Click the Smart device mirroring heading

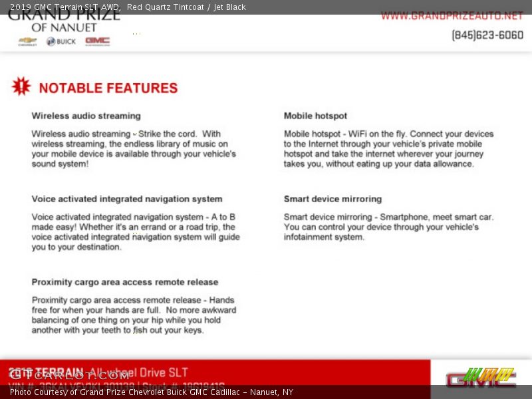tap(332, 199)
